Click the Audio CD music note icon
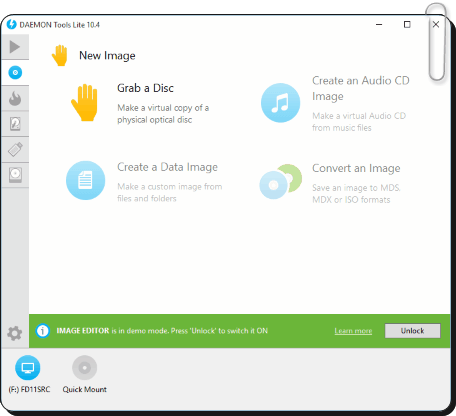Viewport: 456px width, 416px height. point(280,103)
